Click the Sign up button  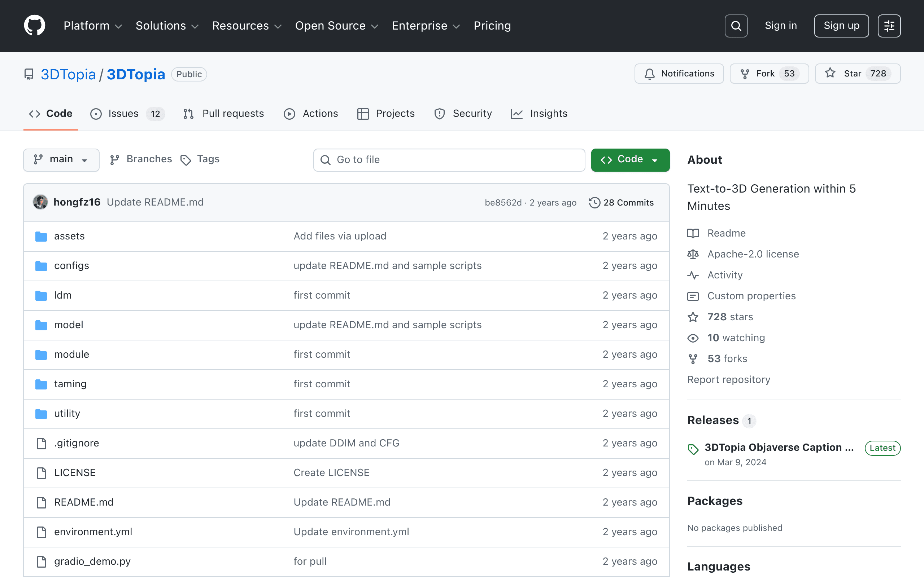841,26
